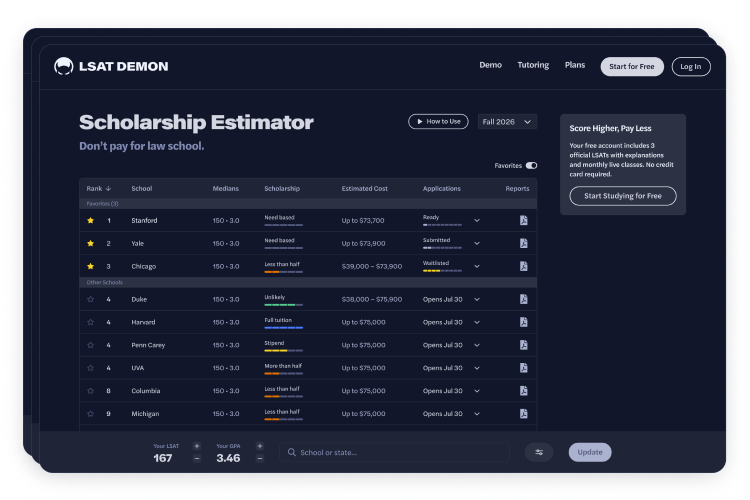Click the Scholarship column header
This screenshot has width=750, height=500.
click(x=282, y=189)
